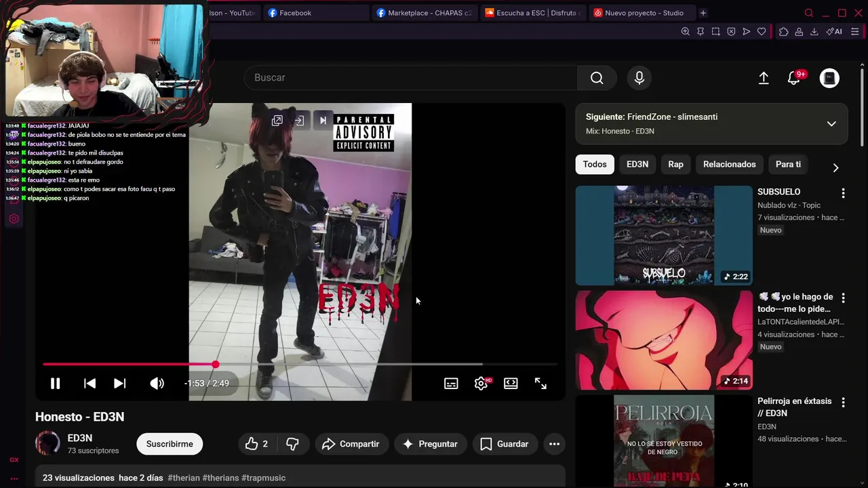Click the overlay skip-next square button
The height and width of the screenshot is (488, 868).
pos(323,121)
